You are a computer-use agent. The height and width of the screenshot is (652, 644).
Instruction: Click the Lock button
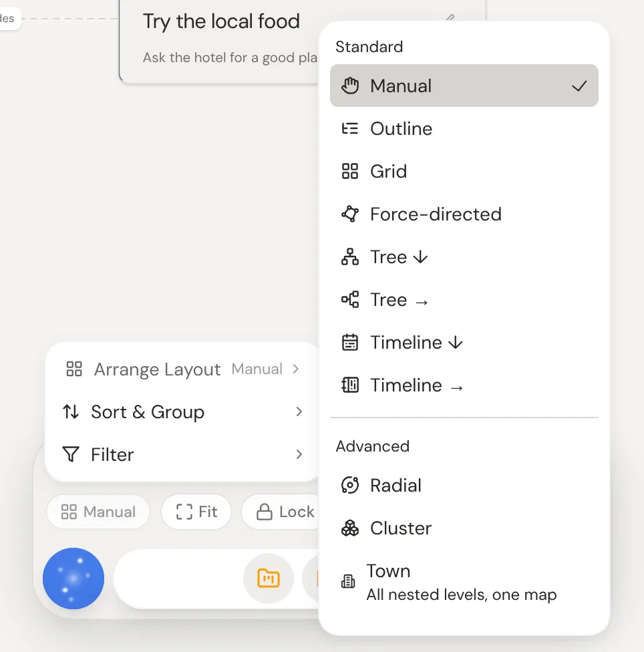pos(281,512)
